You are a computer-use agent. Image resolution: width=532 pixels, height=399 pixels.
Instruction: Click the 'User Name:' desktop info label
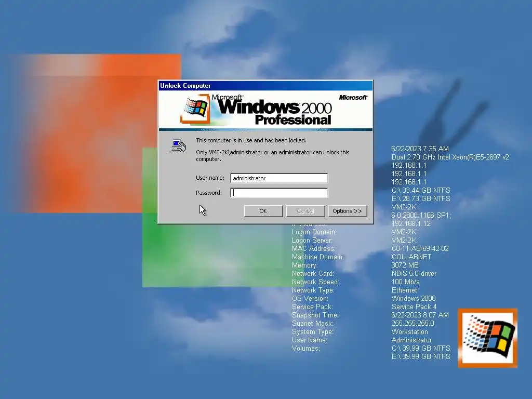pos(310,340)
